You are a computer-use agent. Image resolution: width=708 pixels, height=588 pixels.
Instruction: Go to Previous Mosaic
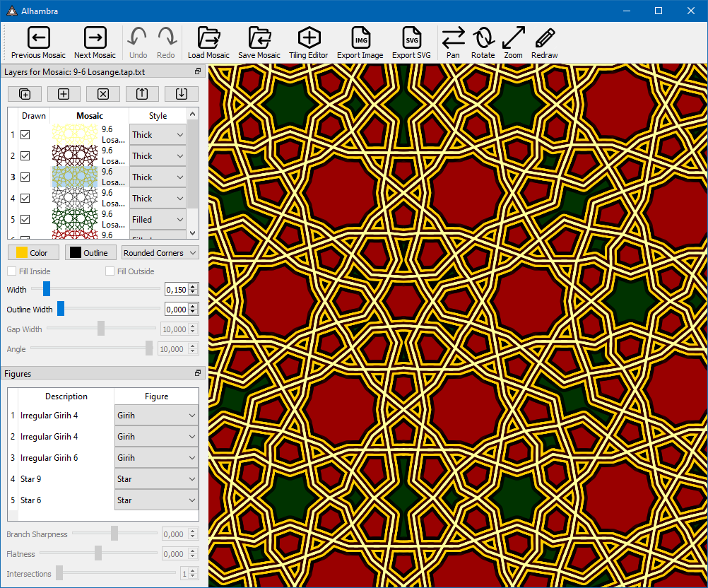click(x=38, y=42)
